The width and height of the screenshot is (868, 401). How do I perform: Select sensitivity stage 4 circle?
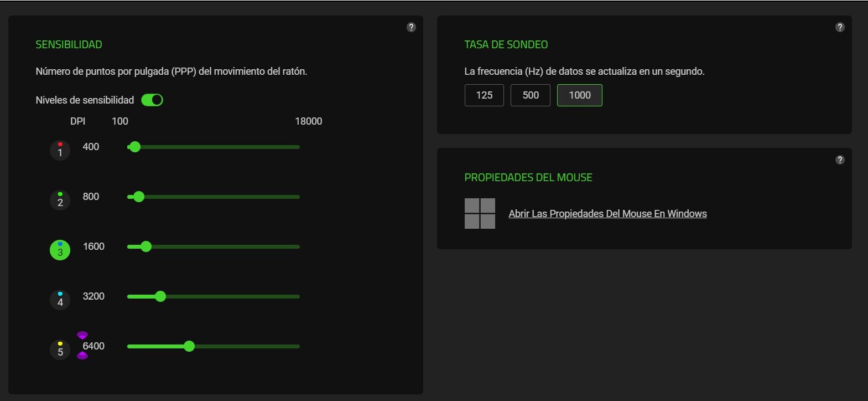(x=60, y=300)
